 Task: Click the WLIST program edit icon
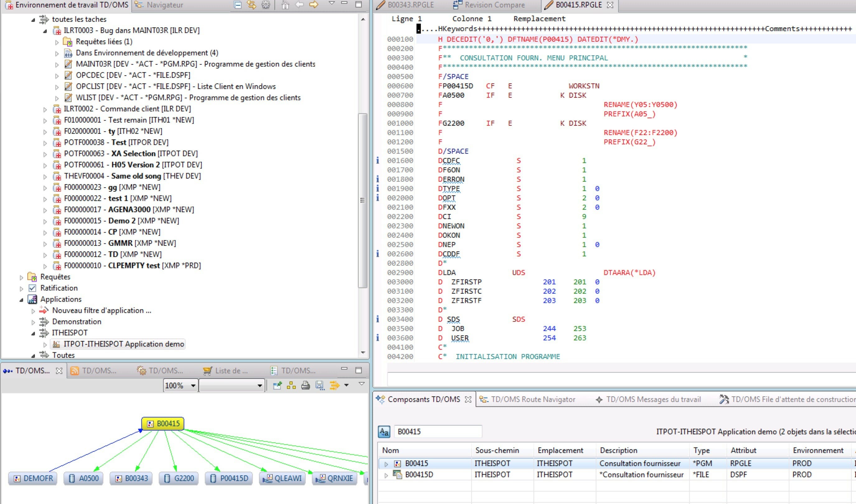click(x=68, y=97)
